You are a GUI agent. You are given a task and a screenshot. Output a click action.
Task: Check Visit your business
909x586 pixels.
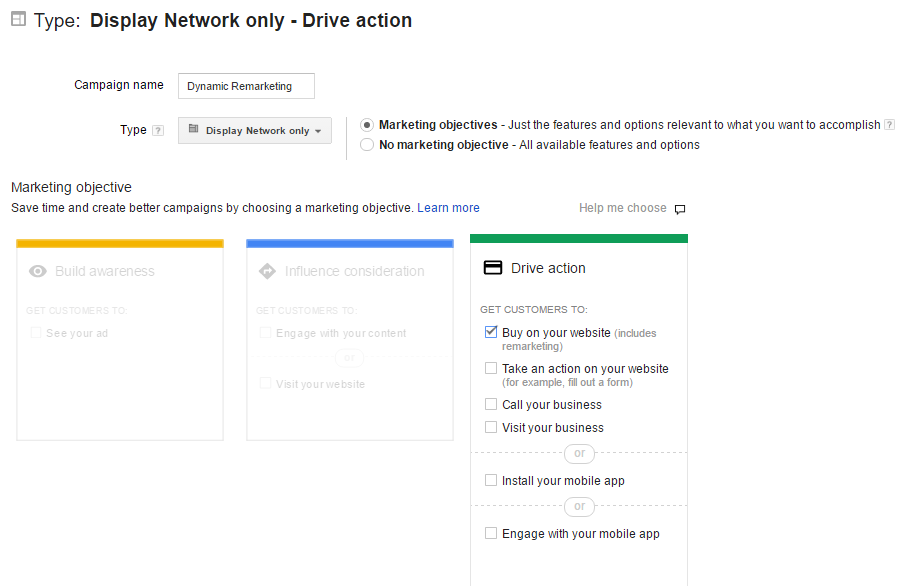(x=491, y=427)
